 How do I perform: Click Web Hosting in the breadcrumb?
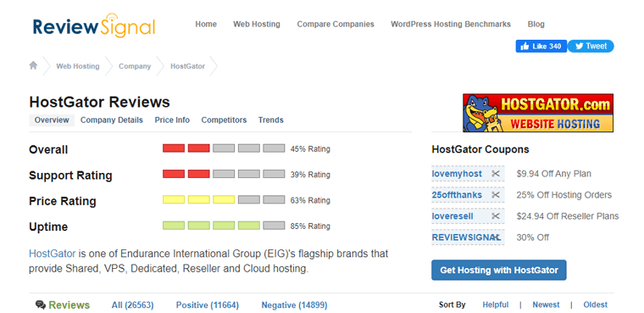[78, 66]
